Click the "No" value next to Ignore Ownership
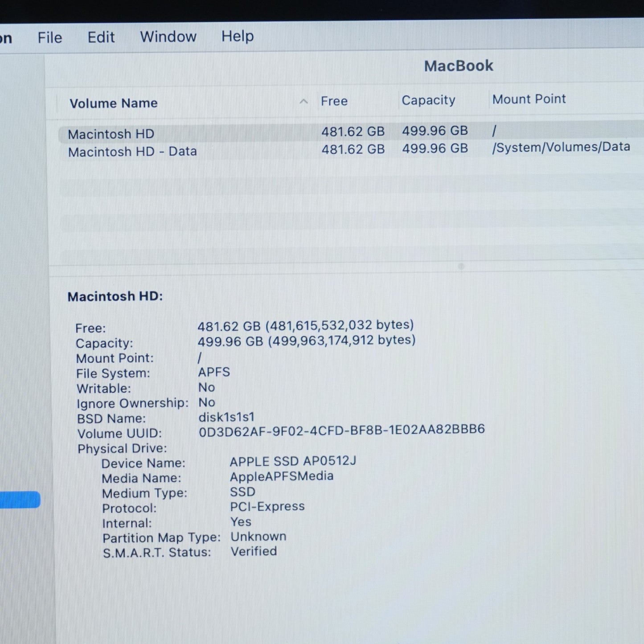The height and width of the screenshot is (644, 644). 207,402
